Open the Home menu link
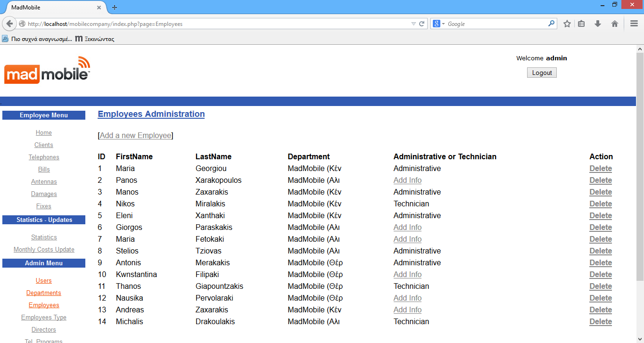Screen dimensions: 644x343 tap(44, 133)
